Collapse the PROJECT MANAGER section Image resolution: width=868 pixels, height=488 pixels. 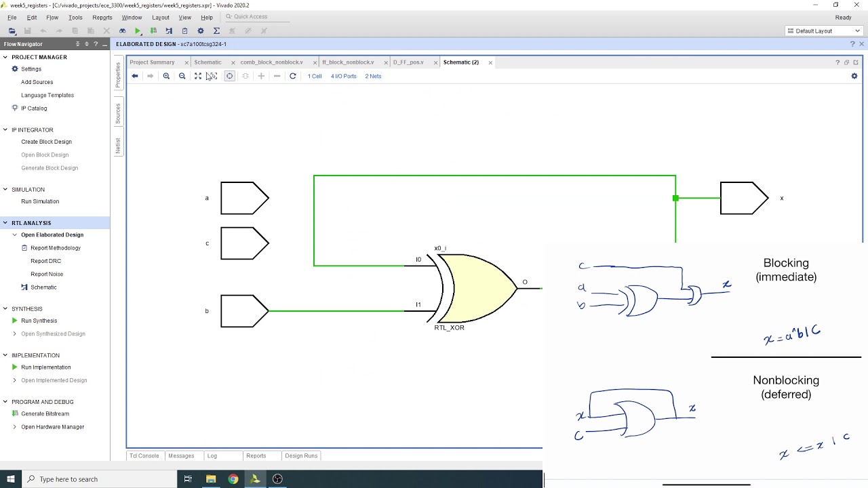point(5,57)
